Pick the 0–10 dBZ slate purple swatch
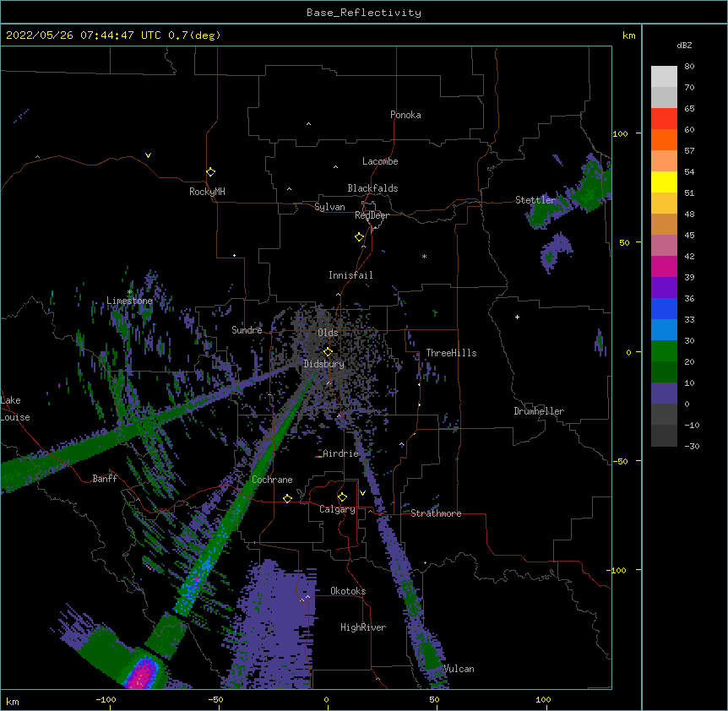Screen dimensions: 728x711 pos(664,393)
